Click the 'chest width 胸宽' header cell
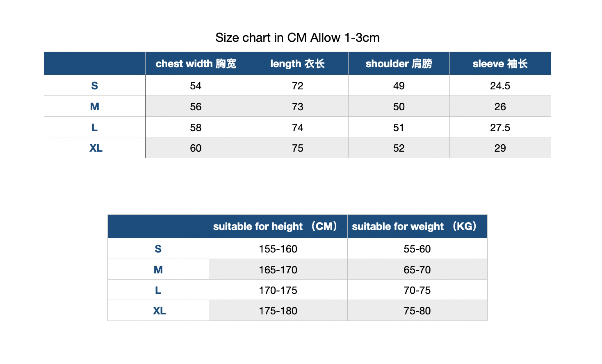Screen dimensions: 602x364 point(196,64)
